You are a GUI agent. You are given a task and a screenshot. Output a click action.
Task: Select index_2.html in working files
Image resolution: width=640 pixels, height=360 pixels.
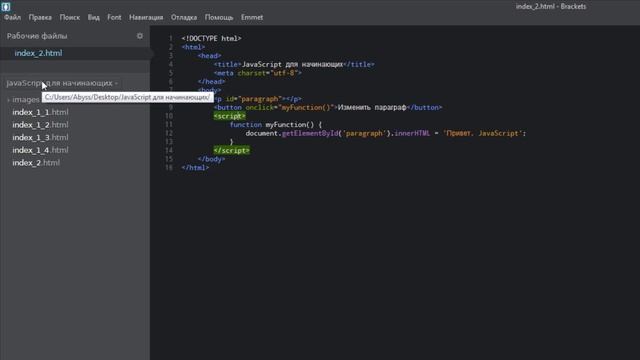coord(38,53)
